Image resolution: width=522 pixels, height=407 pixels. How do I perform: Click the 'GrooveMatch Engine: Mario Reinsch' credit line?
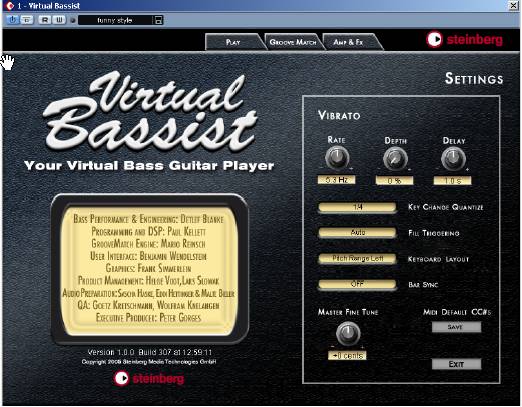point(148,244)
